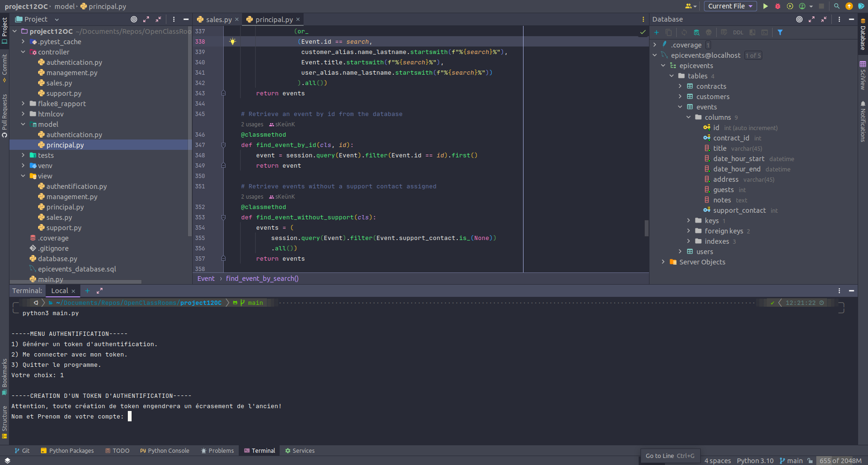Click the terminal prompt after Nom et Prenom
Screen dimensions: 868x465
click(130, 416)
